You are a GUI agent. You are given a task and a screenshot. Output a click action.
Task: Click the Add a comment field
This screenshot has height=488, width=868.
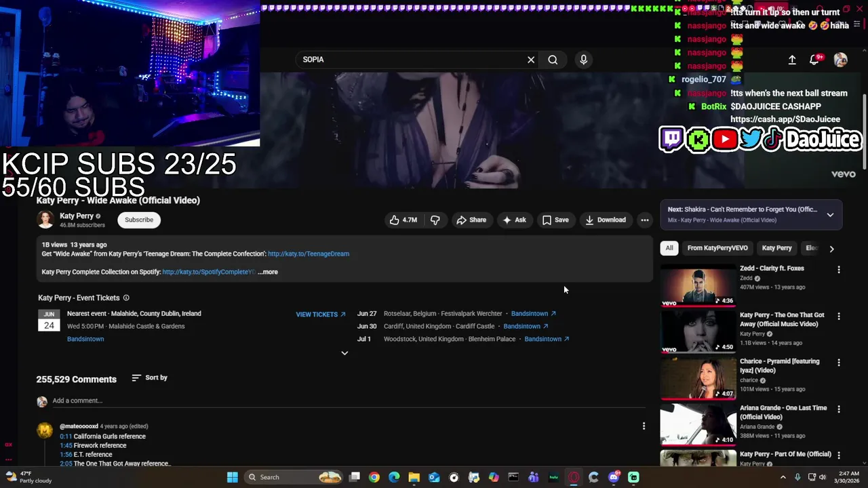click(349, 401)
